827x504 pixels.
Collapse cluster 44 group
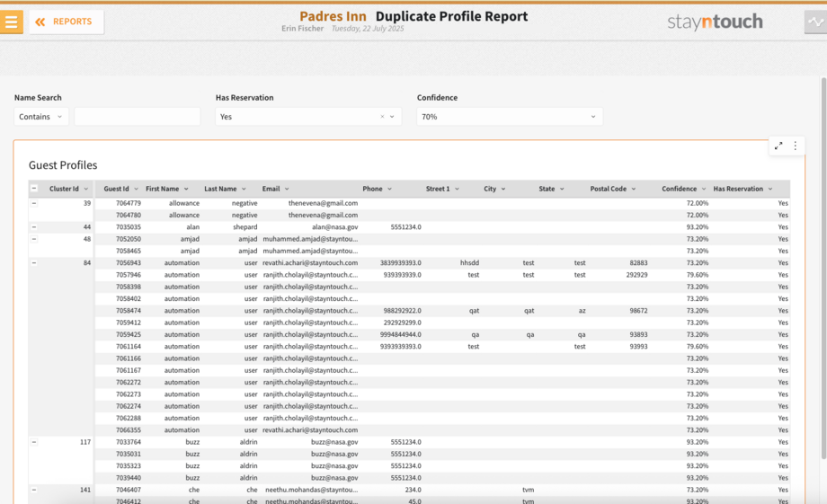(34, 227)
